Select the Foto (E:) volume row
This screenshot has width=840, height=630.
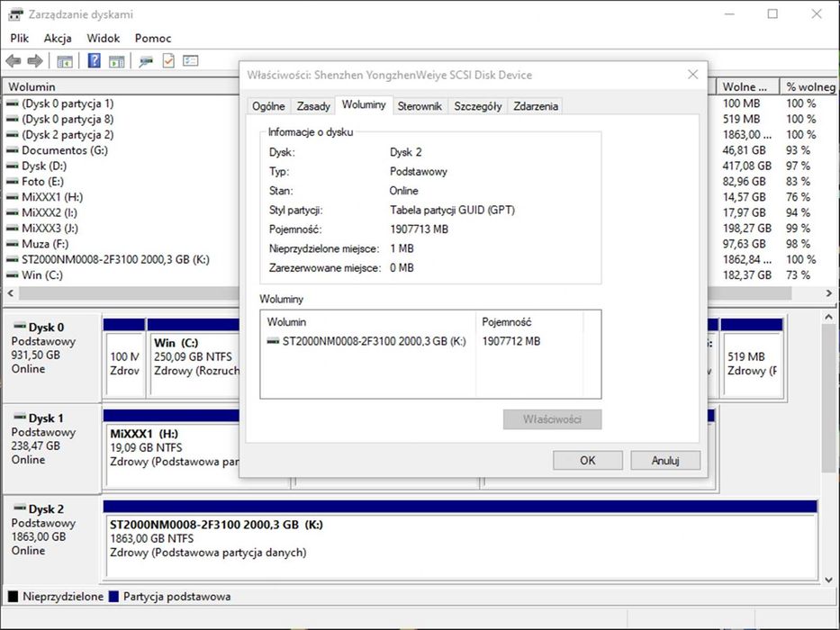click(43, 182)
